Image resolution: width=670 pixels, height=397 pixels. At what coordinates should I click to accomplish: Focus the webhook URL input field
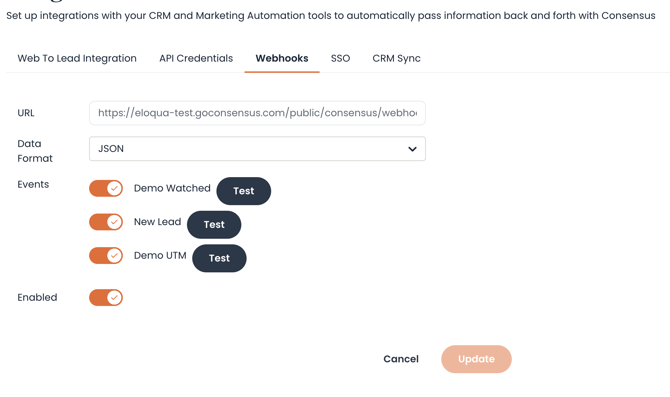257,113
